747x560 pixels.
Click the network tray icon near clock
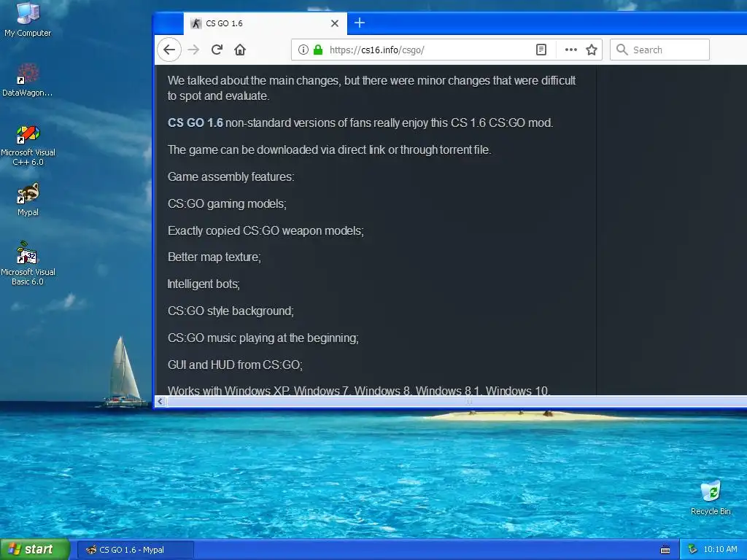pos(692,550)
